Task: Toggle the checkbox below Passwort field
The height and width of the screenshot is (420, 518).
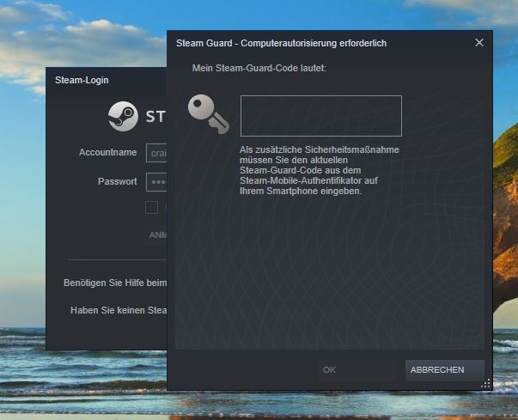Action: click(x=152, y=207)
